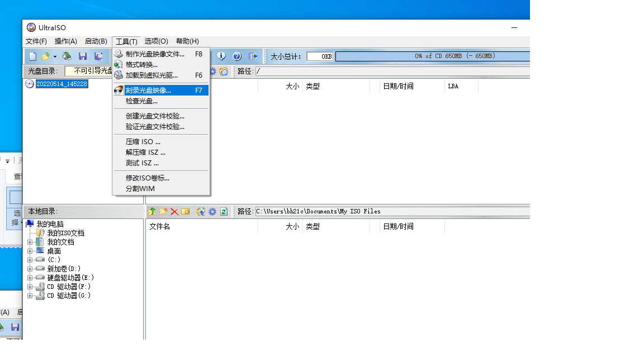Click the yellow rename folder icon
The width and height of the screenshot is (644, 362).
[186, 211]
